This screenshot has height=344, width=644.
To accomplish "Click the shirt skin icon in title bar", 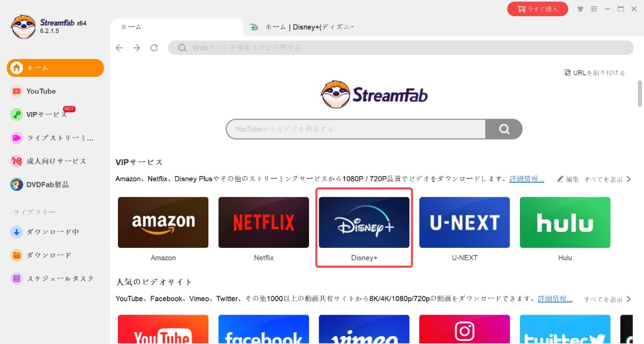I will (581, 9).
